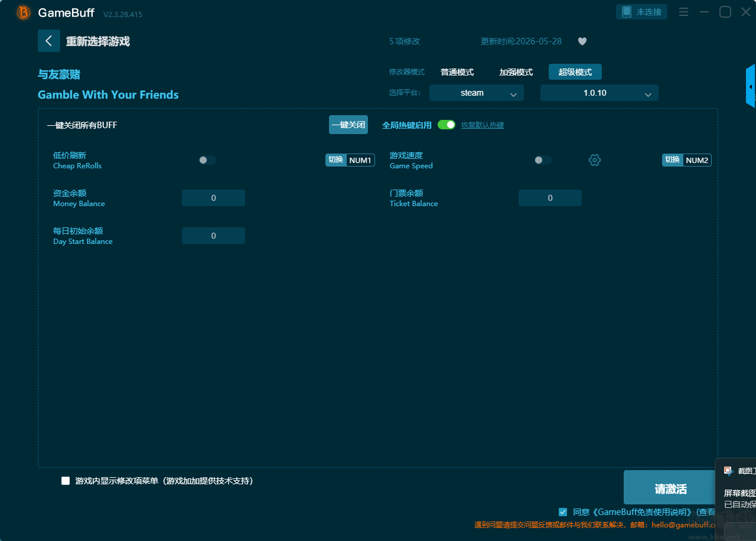The width and height of the screenshot is (756, 541).
Task: Go back with the left arrow button
Action: pyautogui.click(x=49, y=41)
